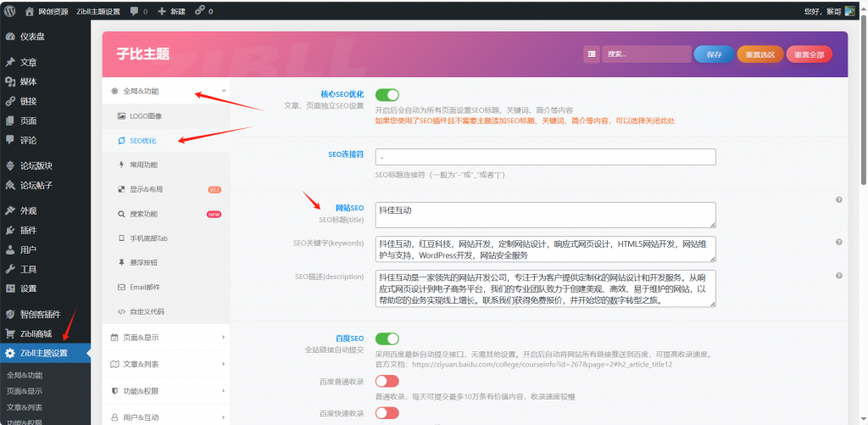Collapse the 全局&功能 section
Screen dimensions: 868x425
tap(166, 91)
